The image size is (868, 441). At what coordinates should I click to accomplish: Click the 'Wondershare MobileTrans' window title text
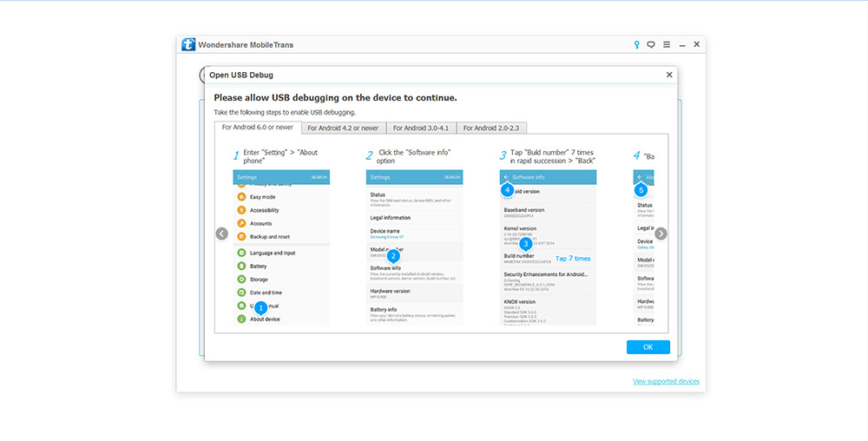pos(246,45)
